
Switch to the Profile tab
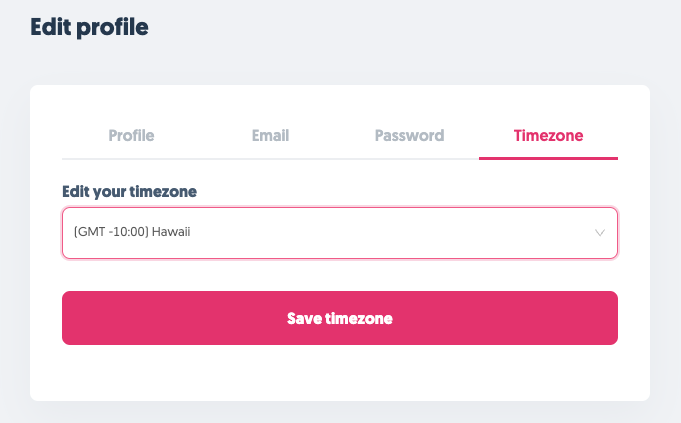[x=131, y=136]
